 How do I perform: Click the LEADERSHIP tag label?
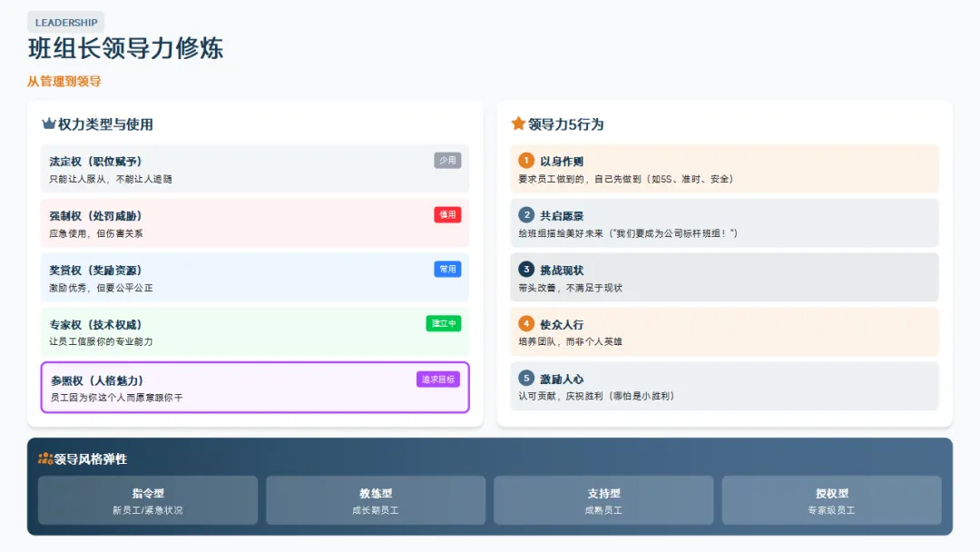(x=66, y=23)
